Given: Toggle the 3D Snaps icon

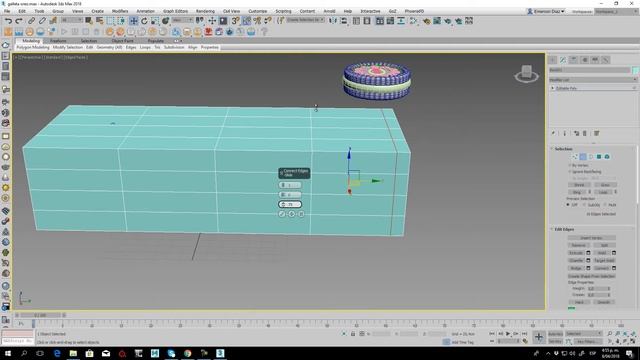Looking at the screenshot, I should pyautogui.click(x=236, y=21).
